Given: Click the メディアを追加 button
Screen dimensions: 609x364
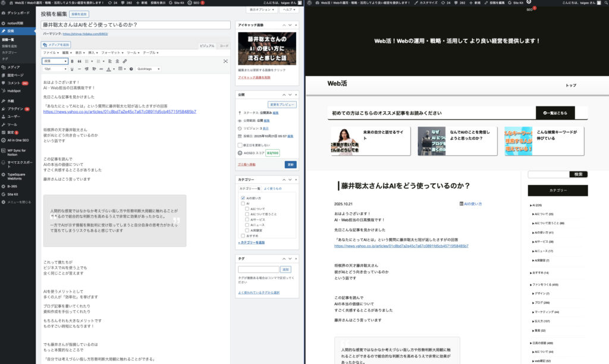Looking at the screenshot, I should [56, 45].
